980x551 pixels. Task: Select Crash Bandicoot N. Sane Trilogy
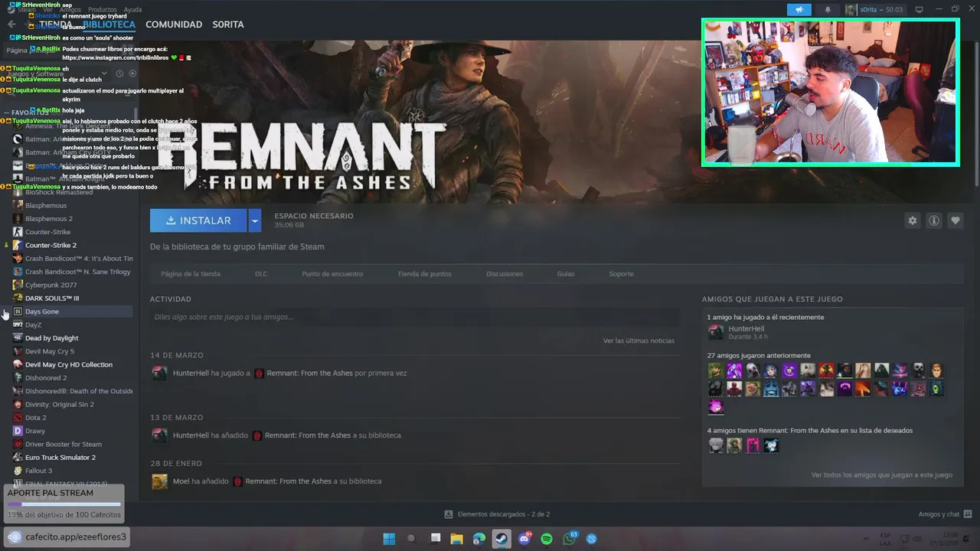tap(72, 272)
